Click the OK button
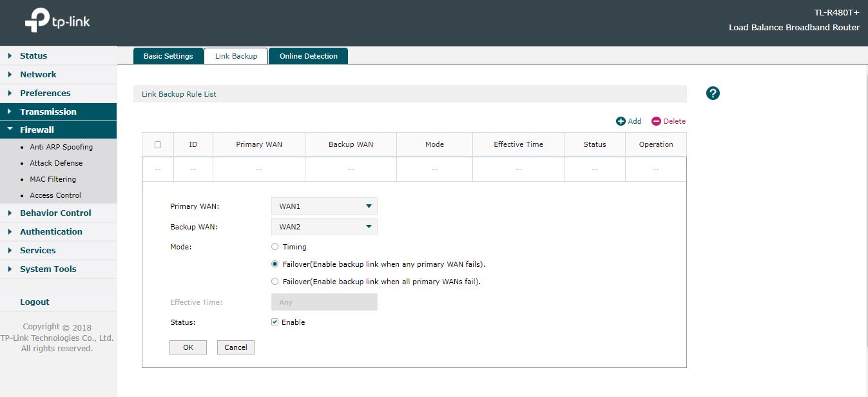 tap(188, 347)
